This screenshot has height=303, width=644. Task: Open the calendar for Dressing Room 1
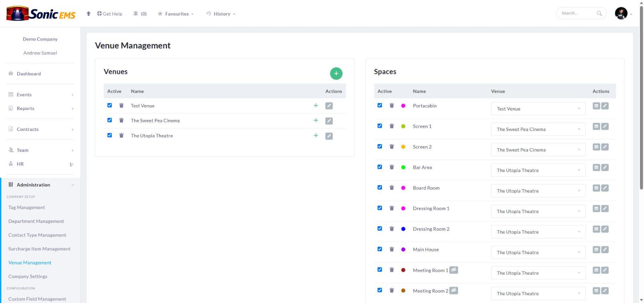click(596, 209)
